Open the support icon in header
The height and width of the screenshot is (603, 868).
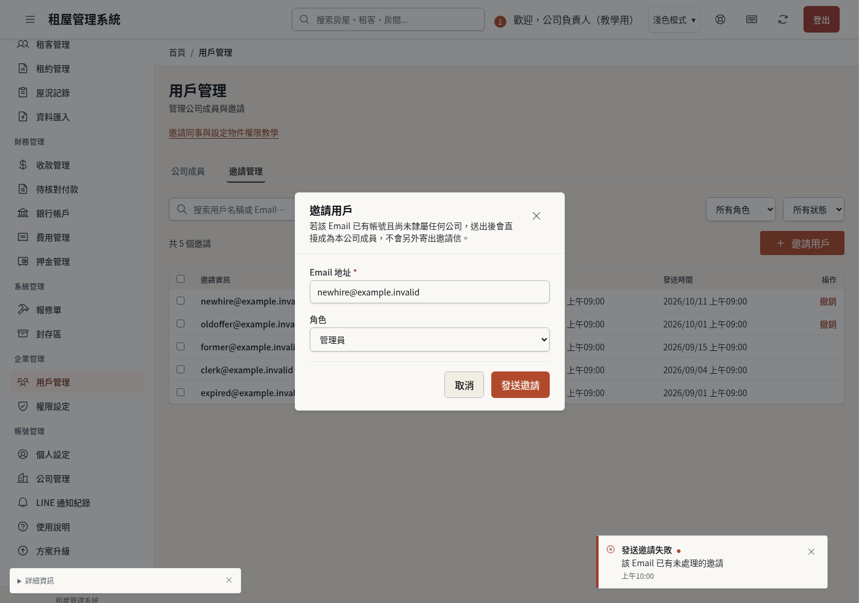pyautogui.click(x=720, y=19)
